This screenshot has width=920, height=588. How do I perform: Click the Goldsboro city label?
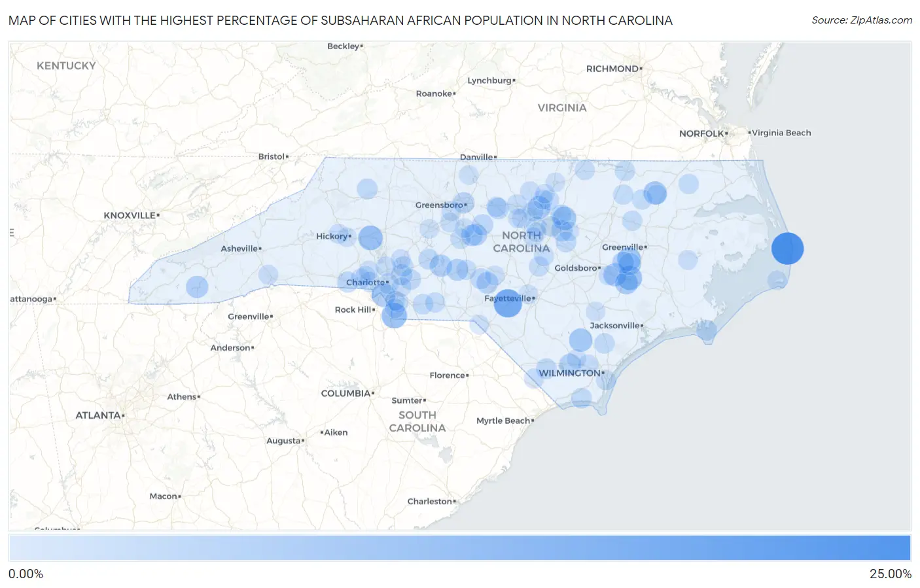click(x=577, y=268)
